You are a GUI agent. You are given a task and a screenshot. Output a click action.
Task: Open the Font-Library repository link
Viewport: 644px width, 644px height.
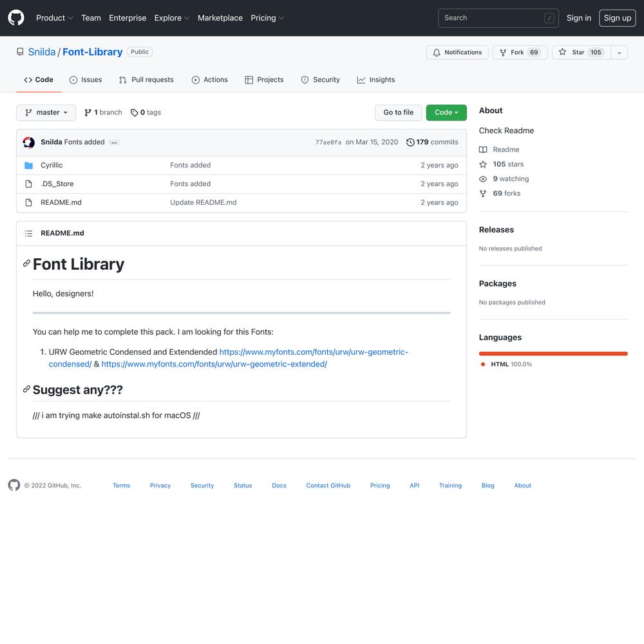[x=92, y=52]
